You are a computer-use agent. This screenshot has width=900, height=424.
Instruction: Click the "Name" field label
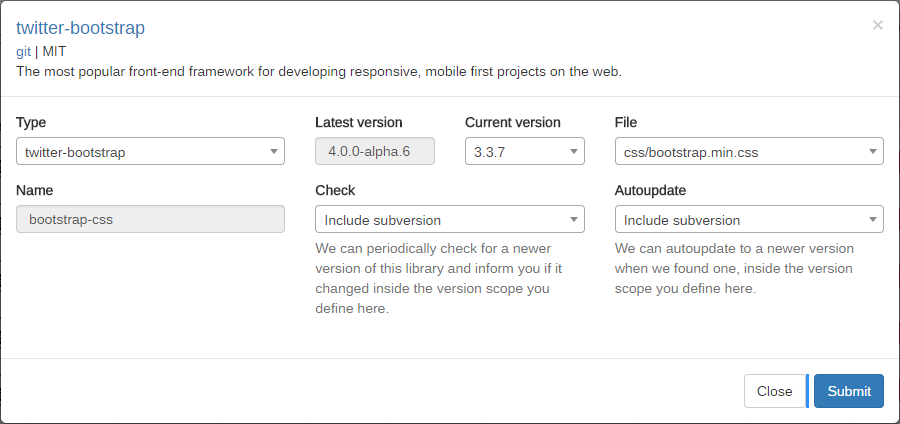[x=35, y=190]
